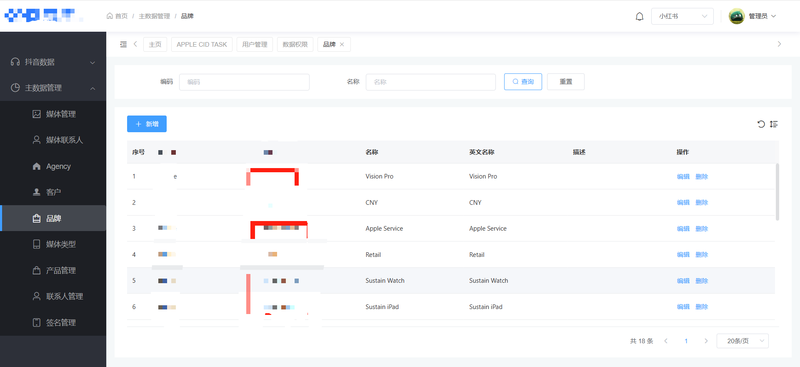Collapse the 主数据管理 sidebar menu
The width and height of the screenshot is (800, 367).
tap(53, 88)
